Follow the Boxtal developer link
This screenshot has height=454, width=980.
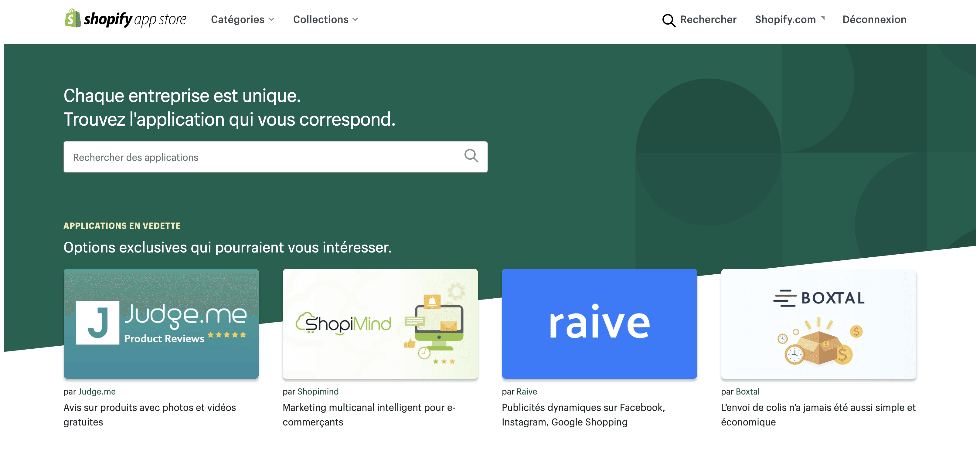click(x=747, y=391)
